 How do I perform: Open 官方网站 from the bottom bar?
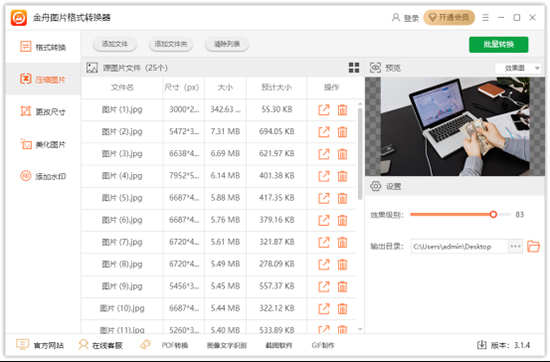(x=40, y=345)
